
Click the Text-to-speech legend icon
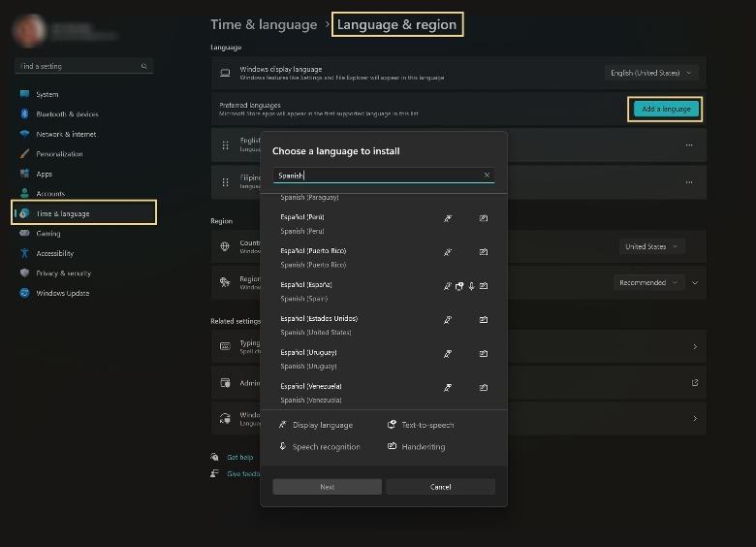coord(392,425)
